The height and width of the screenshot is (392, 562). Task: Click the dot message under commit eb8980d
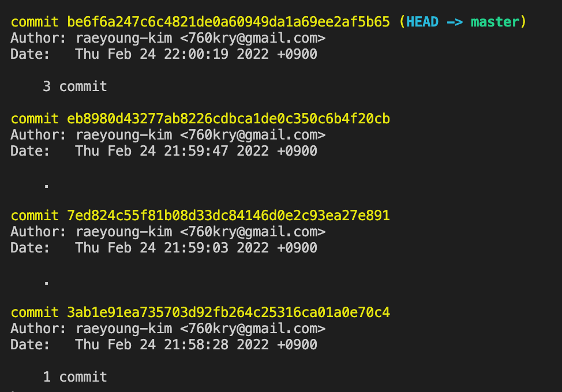pyautogui.click(x=46, y=186)
